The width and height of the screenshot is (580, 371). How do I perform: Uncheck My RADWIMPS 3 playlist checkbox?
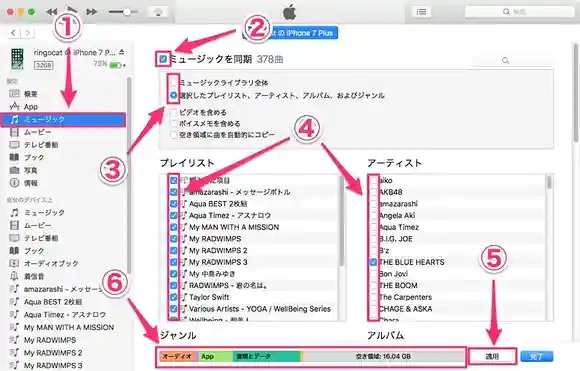click(173, 262)
